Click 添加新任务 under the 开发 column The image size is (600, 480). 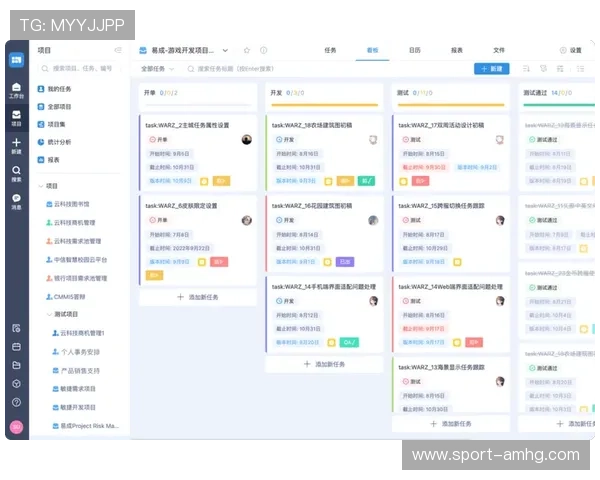[x=324, y=364]
